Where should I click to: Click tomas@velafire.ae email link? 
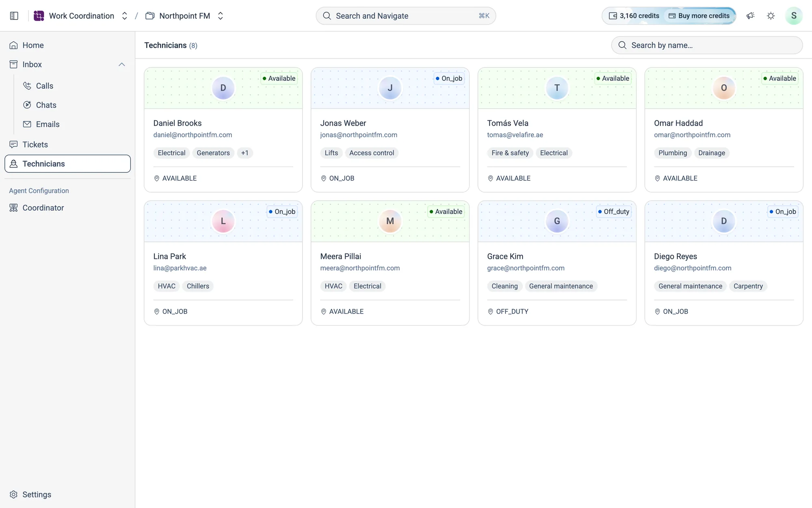click(x=515, y=135)
